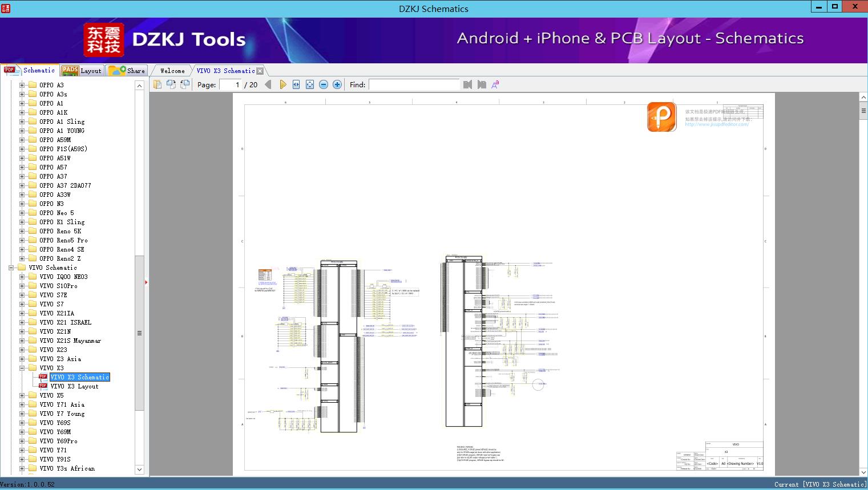Open the Share tab
Viewport: 868px width, 490px height.
coord(127,71)
